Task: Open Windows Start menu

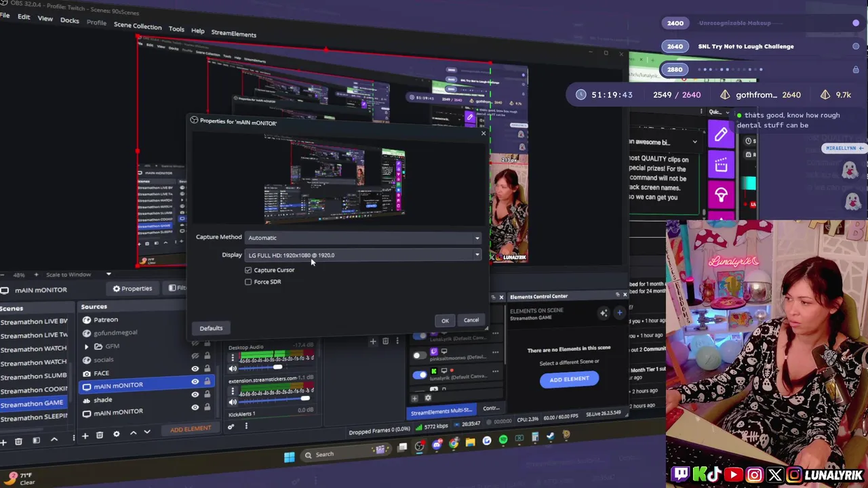Action: pos(290,457)
